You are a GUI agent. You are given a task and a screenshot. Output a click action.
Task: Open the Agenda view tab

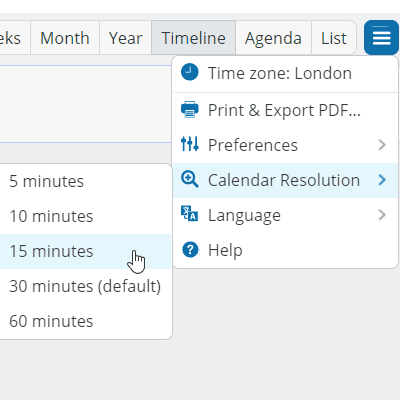[274, 38]
